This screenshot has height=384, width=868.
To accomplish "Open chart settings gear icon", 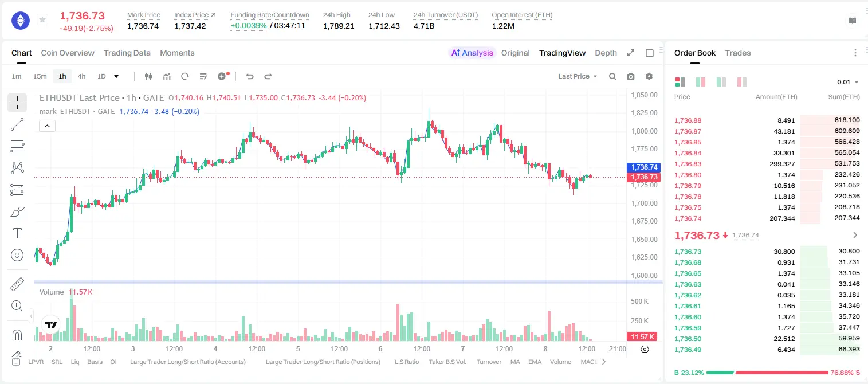I will point(649,76).
